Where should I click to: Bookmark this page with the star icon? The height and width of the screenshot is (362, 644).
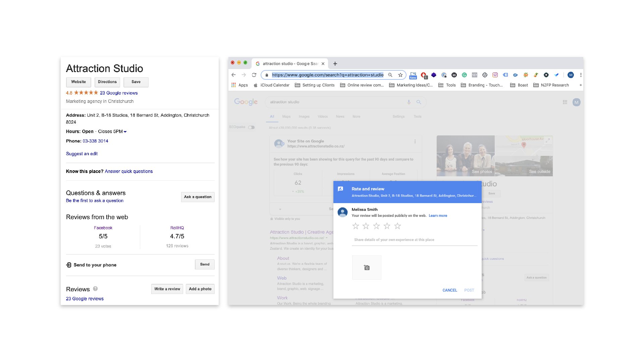pos(400,75)
